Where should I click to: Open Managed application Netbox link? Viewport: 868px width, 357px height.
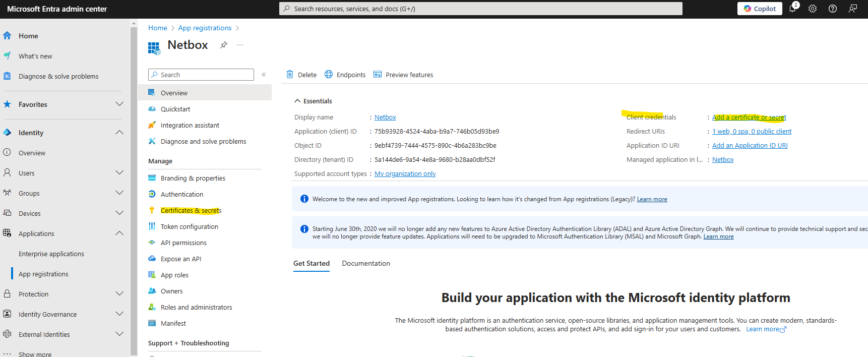point(723,159)
